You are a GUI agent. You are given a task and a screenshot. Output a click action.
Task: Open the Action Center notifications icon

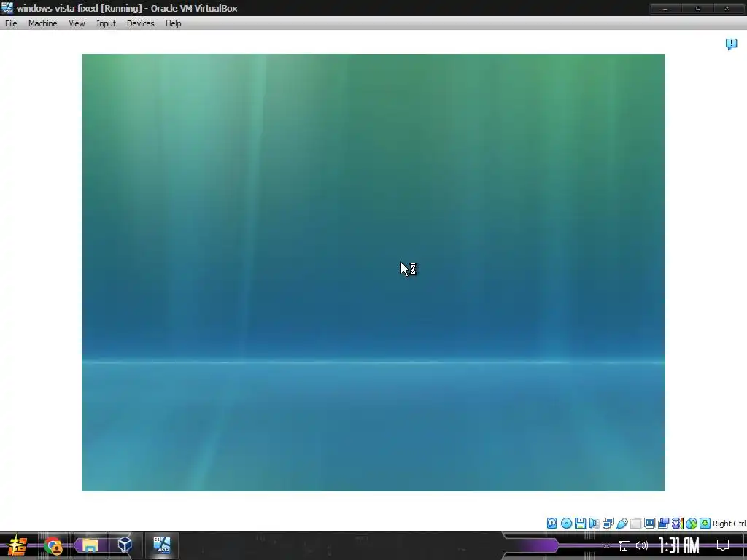(x=723, y=545)
